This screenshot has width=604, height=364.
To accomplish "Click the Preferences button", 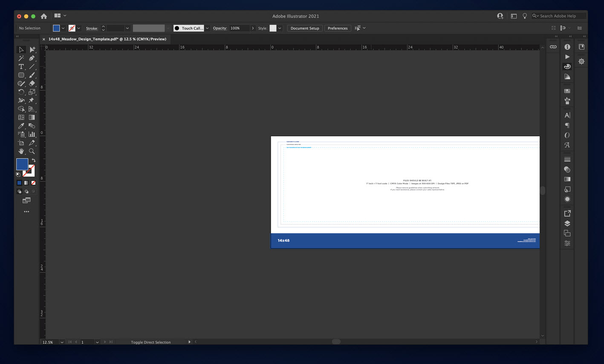I will (338, 28).
